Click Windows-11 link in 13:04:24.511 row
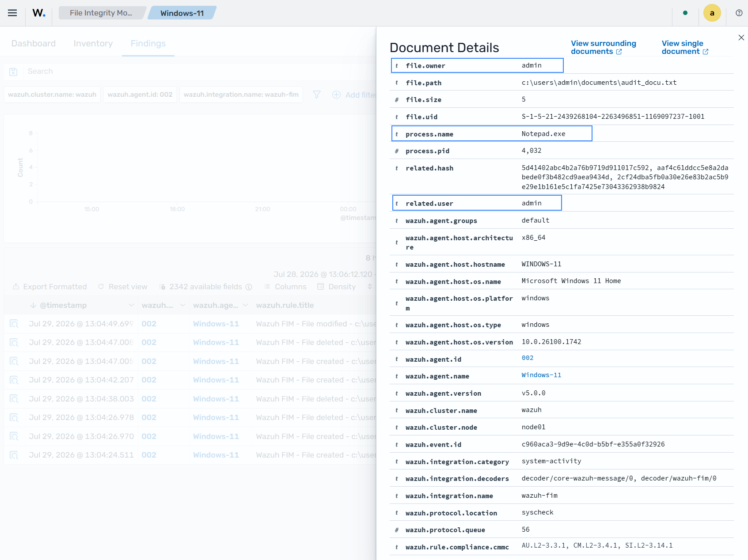This screenshot has width=748, height=560. (216, 455)
